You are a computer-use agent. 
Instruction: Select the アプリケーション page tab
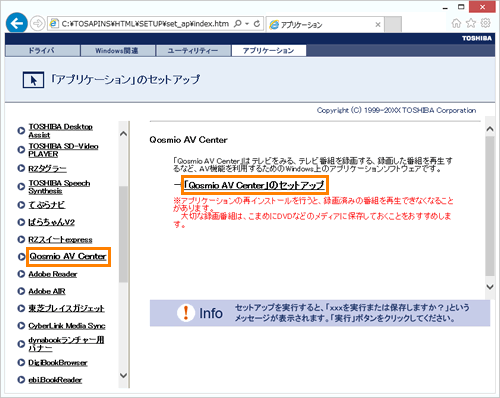(x=269, y=51)
